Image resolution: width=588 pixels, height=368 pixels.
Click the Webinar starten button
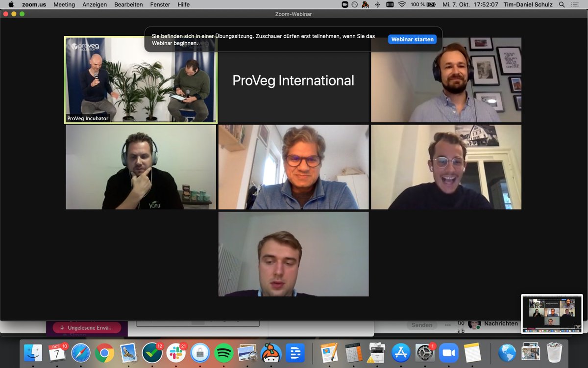(412, 39)
